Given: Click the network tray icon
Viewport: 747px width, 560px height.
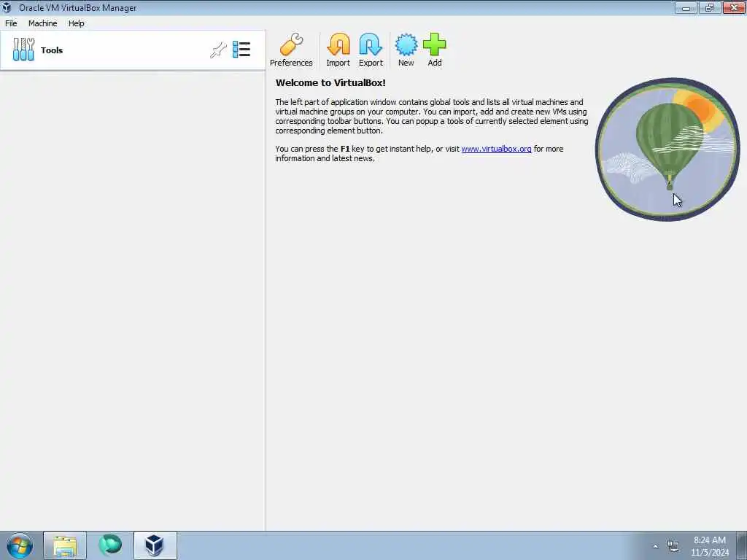Looking at the screenshot, I should tap(673, 546).
